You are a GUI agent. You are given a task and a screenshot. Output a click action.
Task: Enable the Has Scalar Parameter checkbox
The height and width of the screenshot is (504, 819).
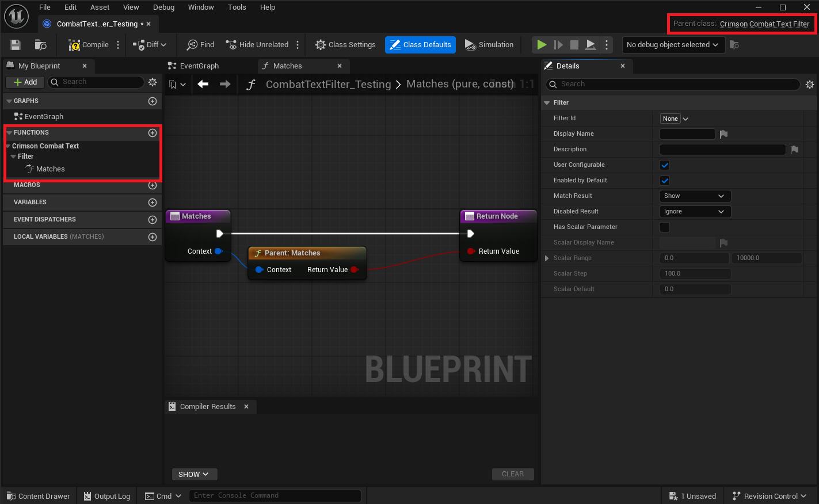point(665,227)
